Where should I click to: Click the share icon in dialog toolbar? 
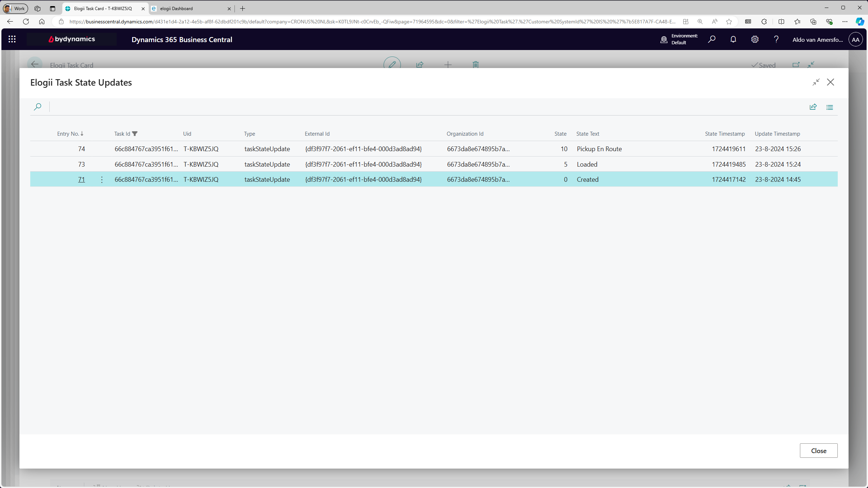point(813,107)
